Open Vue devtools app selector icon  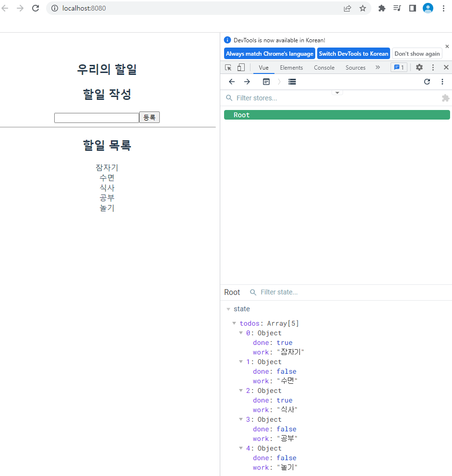point(266,82)
